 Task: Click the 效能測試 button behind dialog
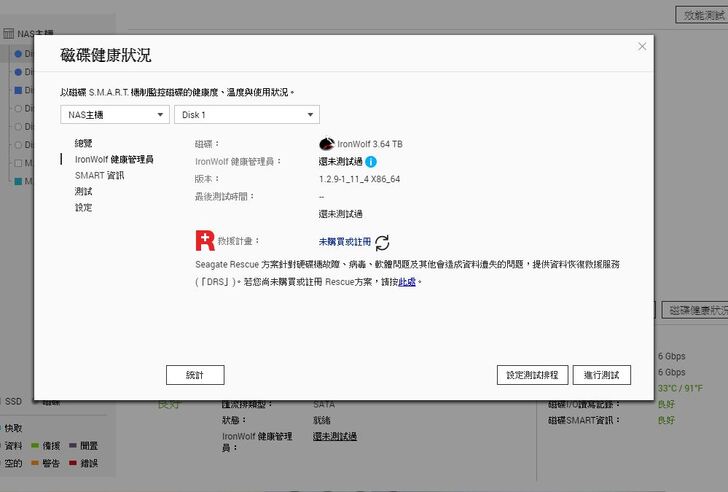click(702, 15)
